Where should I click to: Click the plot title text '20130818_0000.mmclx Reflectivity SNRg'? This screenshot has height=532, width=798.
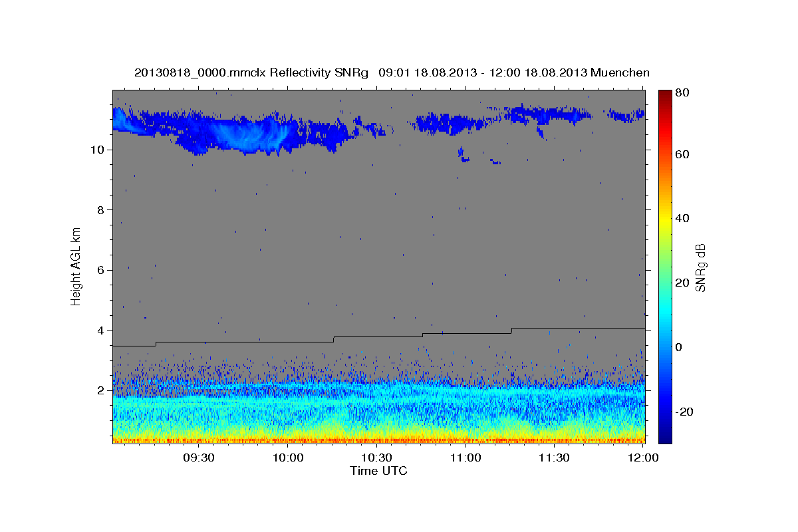[x=251, y=72]
